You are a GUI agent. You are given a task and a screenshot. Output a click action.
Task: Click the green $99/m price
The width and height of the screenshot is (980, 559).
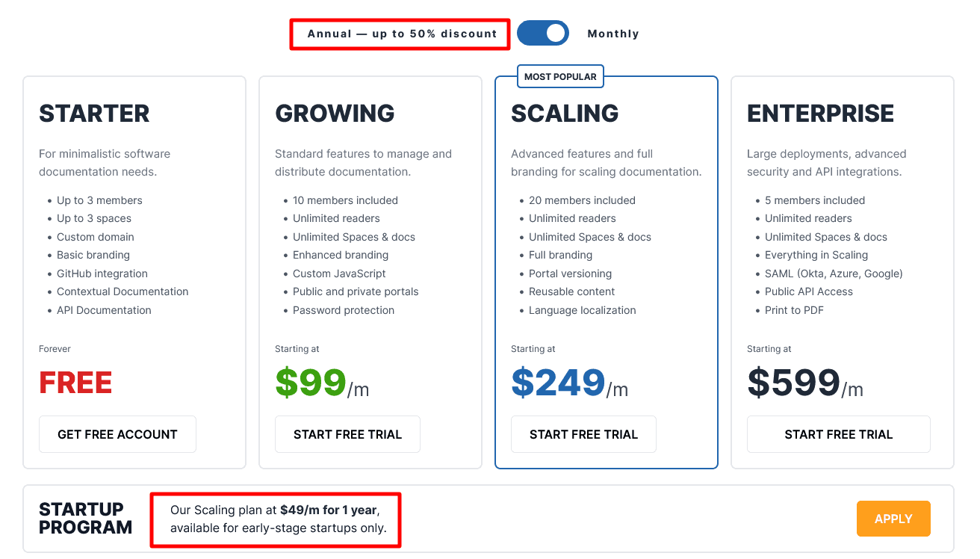(321, 383)
